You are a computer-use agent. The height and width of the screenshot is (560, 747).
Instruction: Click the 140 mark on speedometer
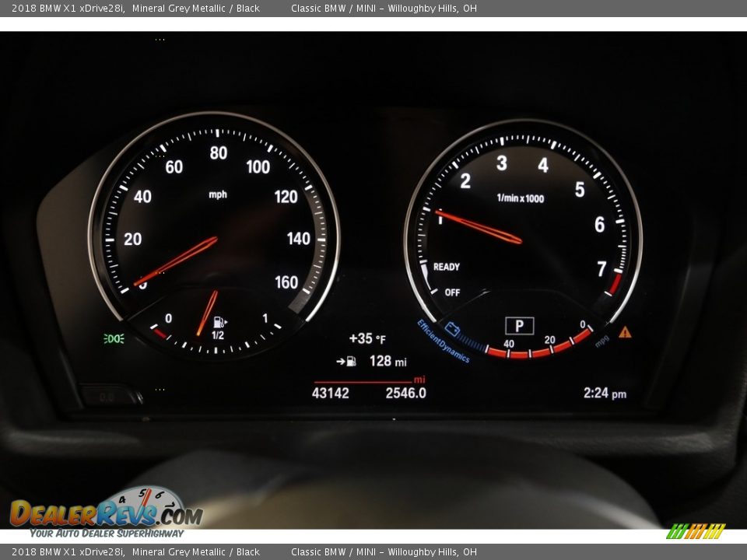299,239
